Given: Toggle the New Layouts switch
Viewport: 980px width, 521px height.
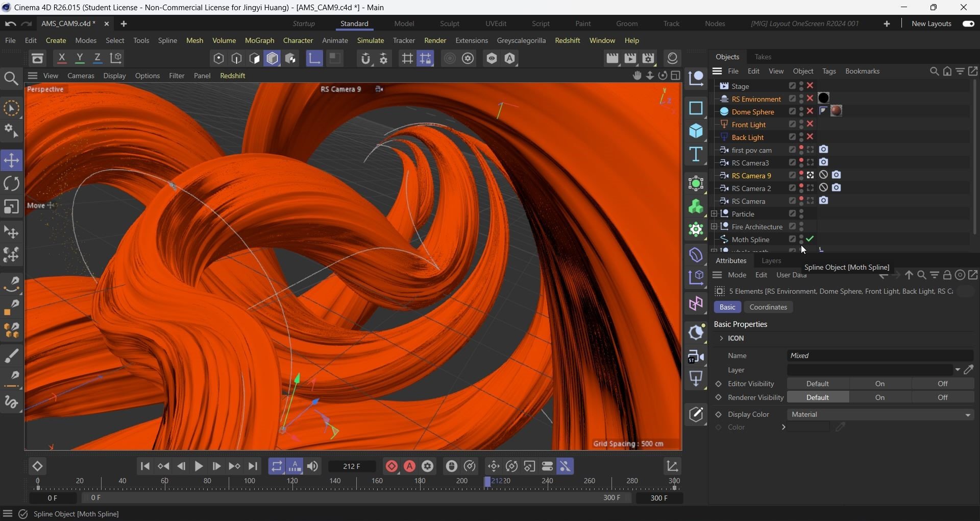Looking at the screenshot, I should pos(968,24).
